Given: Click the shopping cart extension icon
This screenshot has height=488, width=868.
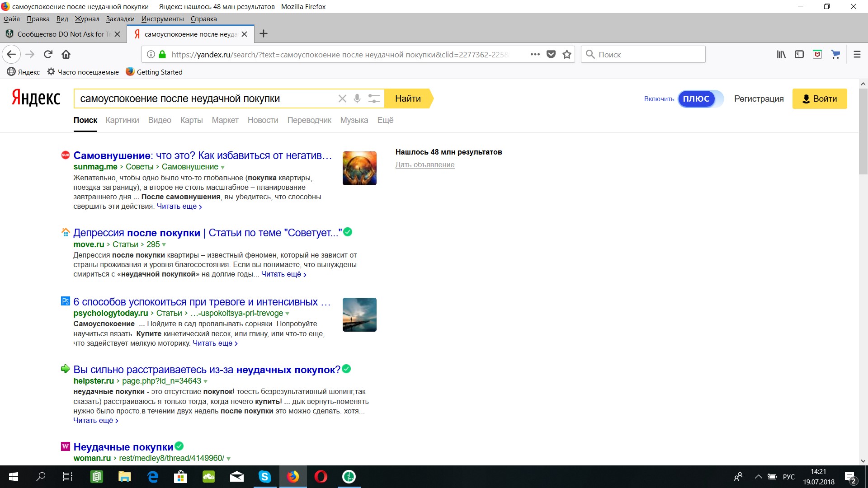Looking at the screenshot, I should pyautogui.click(x=835, y=54).
